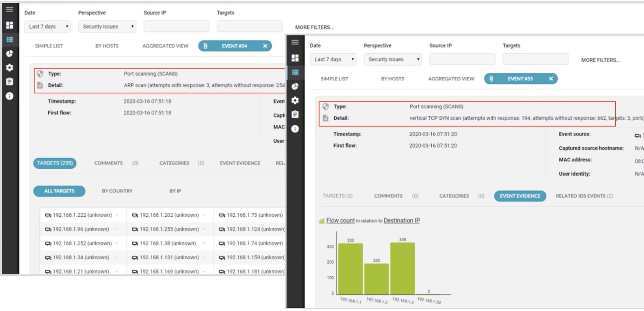Click events list icon in right window sidebar

coord(295,72)
